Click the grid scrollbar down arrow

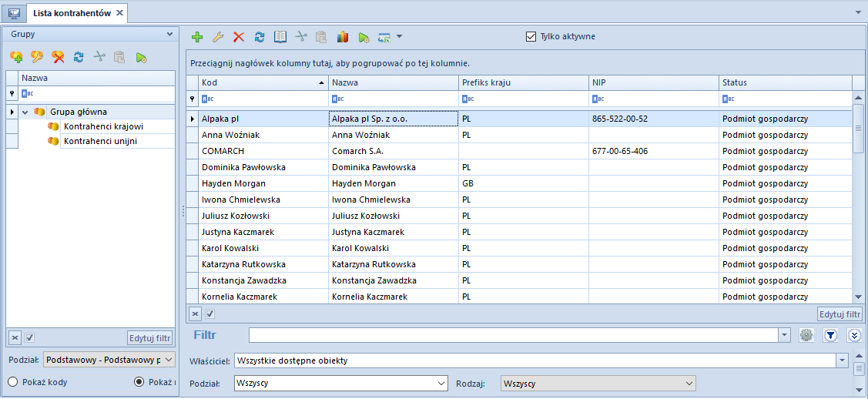(858, 297)
